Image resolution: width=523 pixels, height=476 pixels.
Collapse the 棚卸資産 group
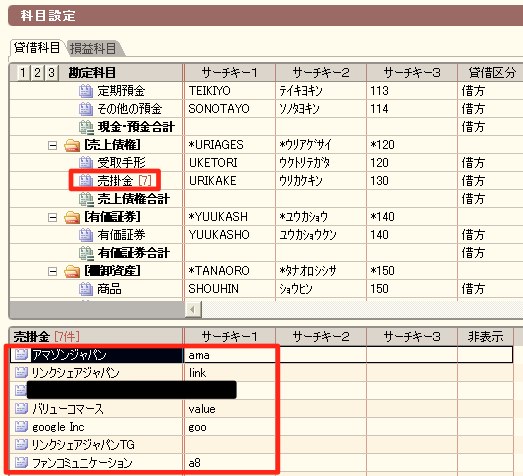pos(52,271)
